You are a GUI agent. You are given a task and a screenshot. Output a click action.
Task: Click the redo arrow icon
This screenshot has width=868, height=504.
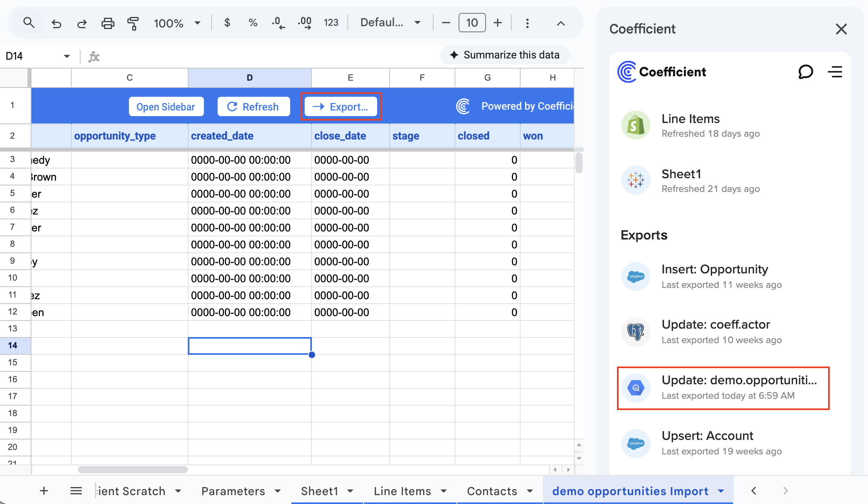(x=82, y=23)
